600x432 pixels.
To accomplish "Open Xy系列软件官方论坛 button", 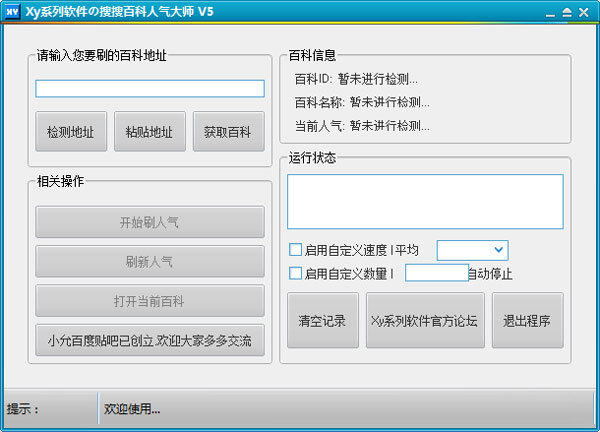I will [x=425, y=320].
